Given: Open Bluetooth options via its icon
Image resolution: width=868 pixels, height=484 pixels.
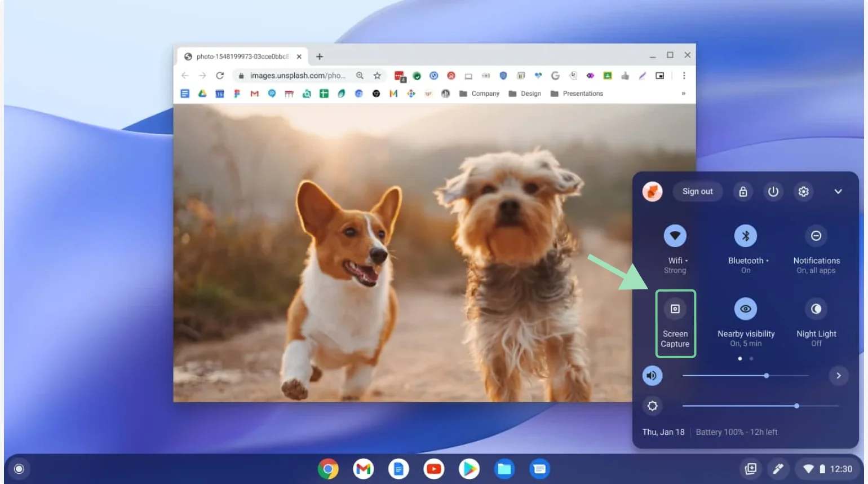Looking at the screenshot, I should click(746, 236).
